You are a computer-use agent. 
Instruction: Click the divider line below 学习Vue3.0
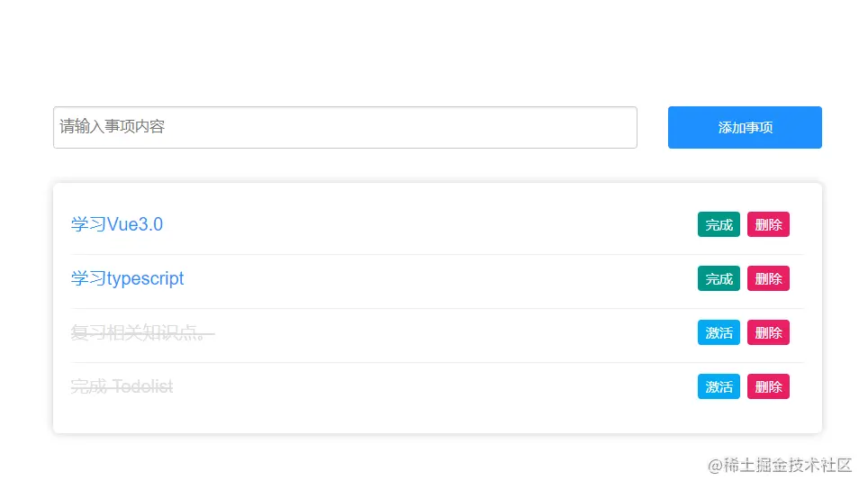(x=437, y=254)
